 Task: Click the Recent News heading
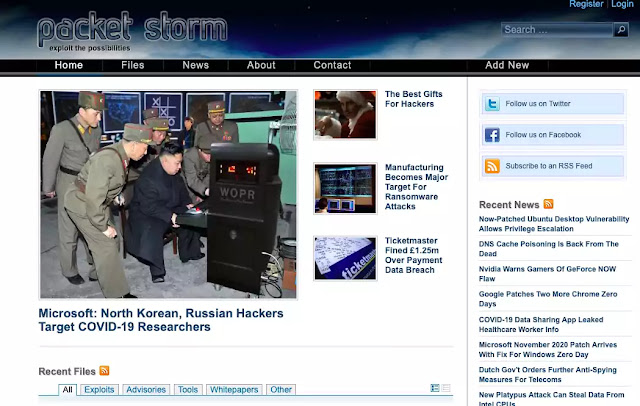[509, 205]
